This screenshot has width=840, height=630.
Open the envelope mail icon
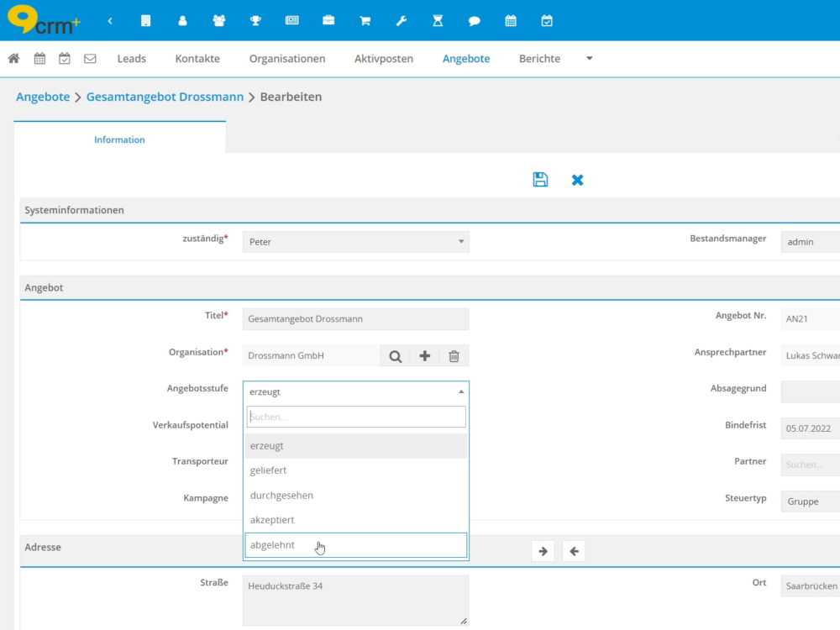tap(90, 59)
